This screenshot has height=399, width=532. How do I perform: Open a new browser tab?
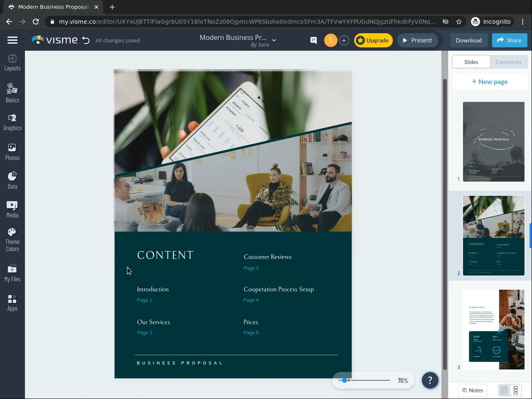click(112, 7)
